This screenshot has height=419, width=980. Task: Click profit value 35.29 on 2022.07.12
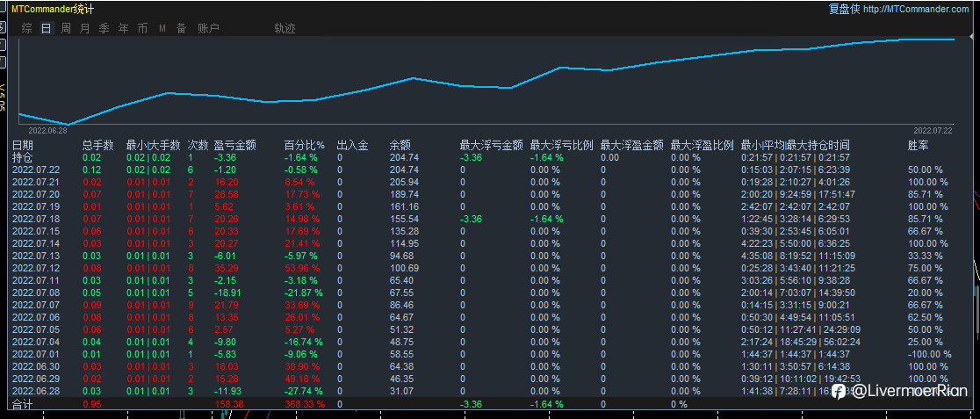pyautogui.click(x=226, y=268)
